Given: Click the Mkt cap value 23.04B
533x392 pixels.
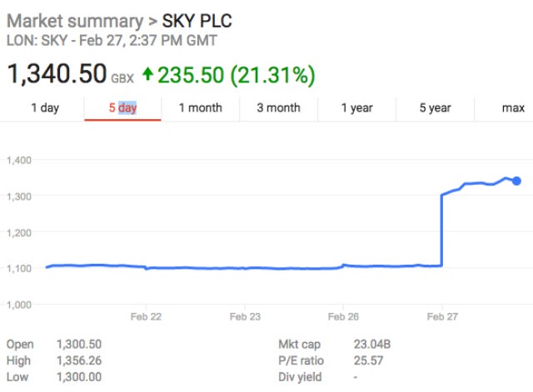Looking at the screenshot, I should point(375,345).
